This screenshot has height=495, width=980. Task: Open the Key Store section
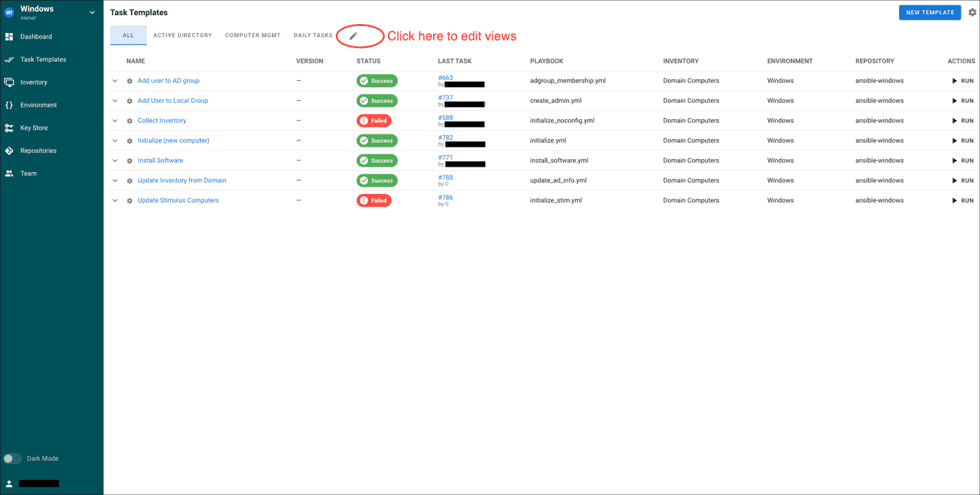34,128
